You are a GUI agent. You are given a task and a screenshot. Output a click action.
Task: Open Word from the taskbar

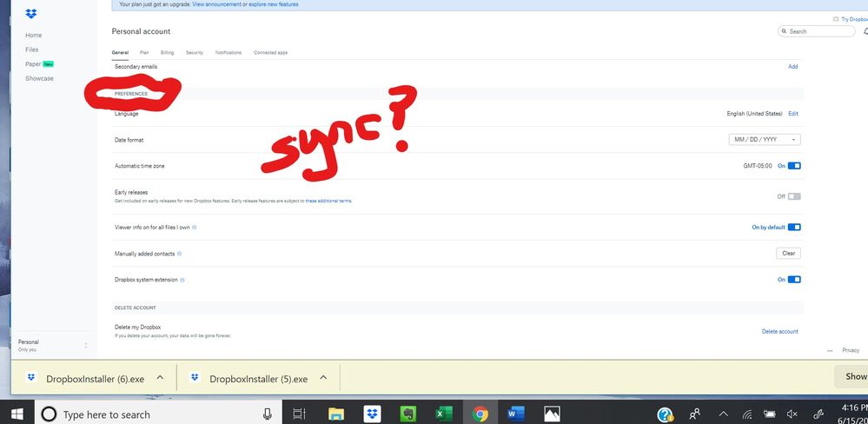click(x=513, y=414)
